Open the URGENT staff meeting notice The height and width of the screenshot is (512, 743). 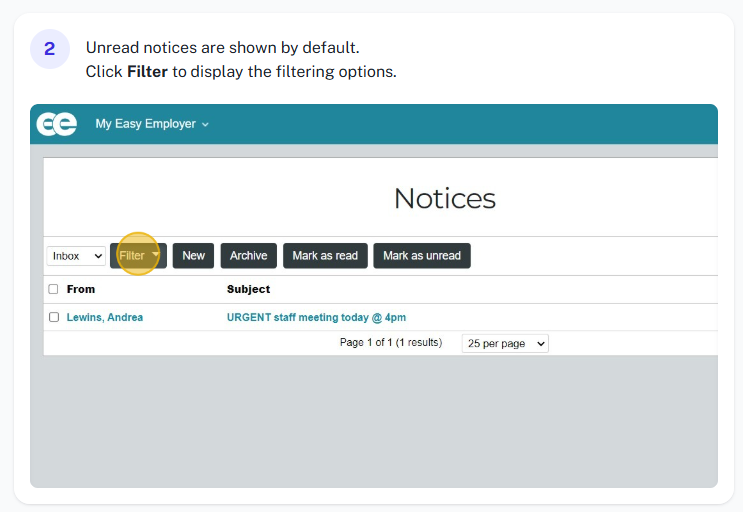pyautogui.click(x=316, y=317)
